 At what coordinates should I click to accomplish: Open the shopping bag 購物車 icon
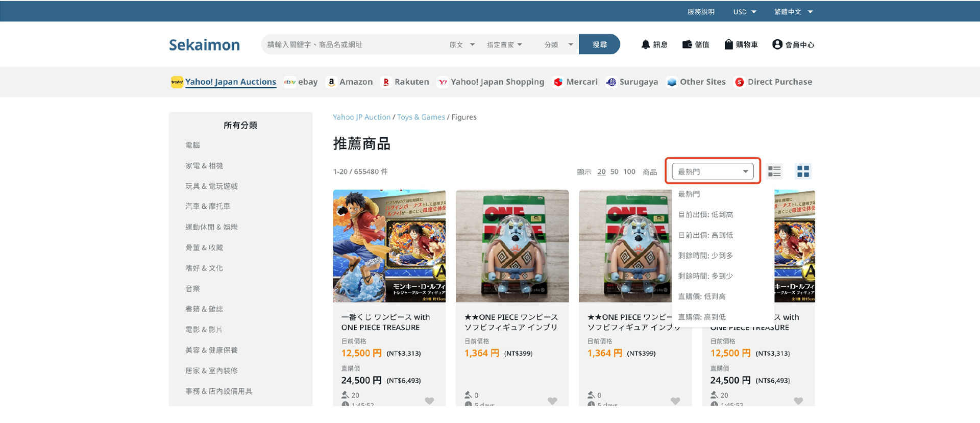coord(728,44)
